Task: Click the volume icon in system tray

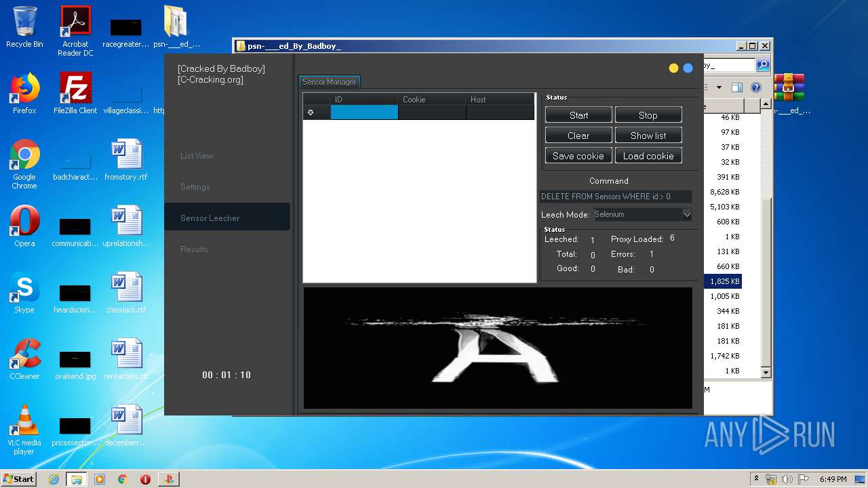Action: [x=787, y=479]
